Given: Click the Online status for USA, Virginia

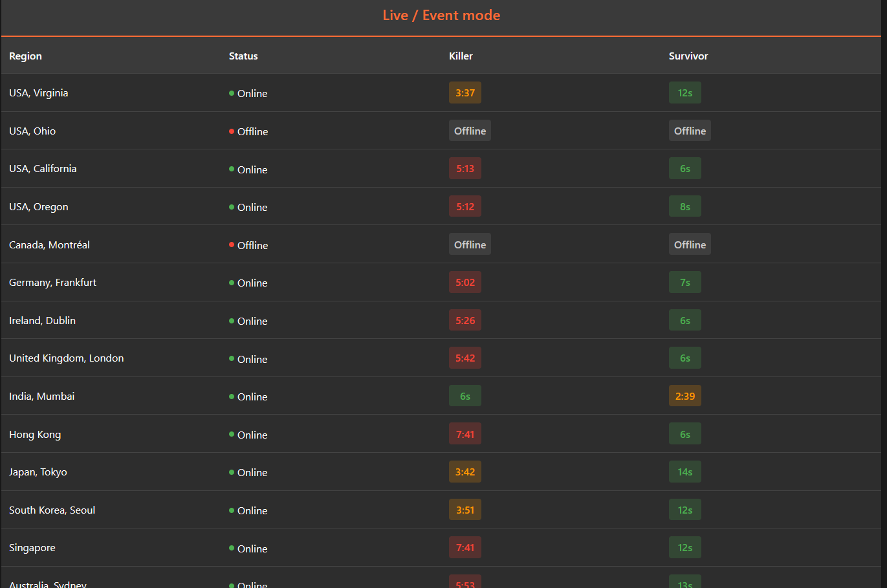Looking at the screenshot, I should point(248,93).
